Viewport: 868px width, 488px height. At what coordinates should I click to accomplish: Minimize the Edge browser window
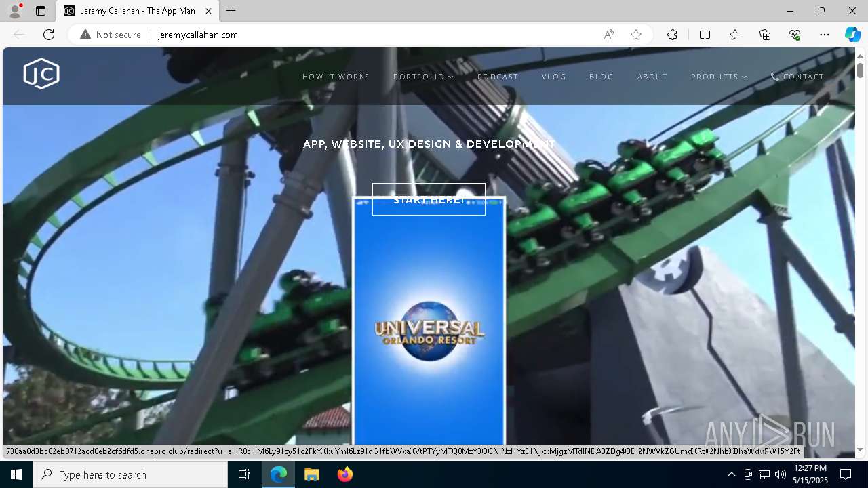pyautogui.click(x=790, y=11)
